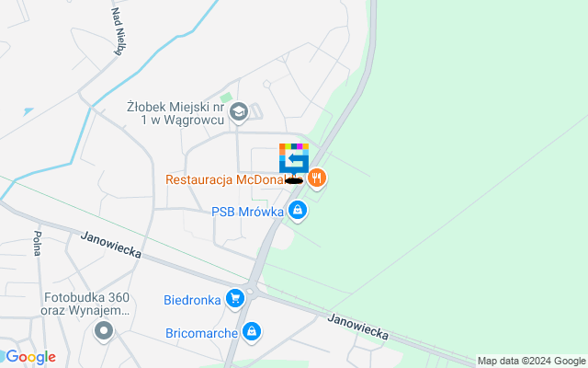Open the Google logo link

tap(28, 357)
